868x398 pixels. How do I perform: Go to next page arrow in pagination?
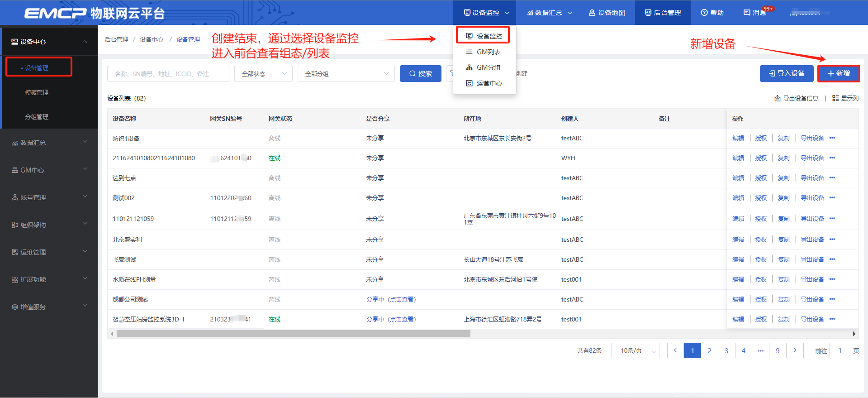click(795, 350)
